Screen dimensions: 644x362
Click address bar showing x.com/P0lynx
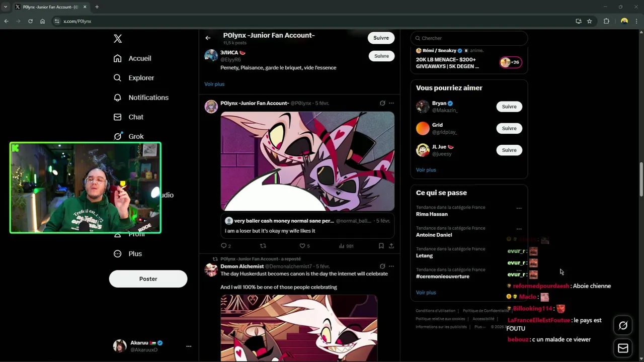[312, 21]
